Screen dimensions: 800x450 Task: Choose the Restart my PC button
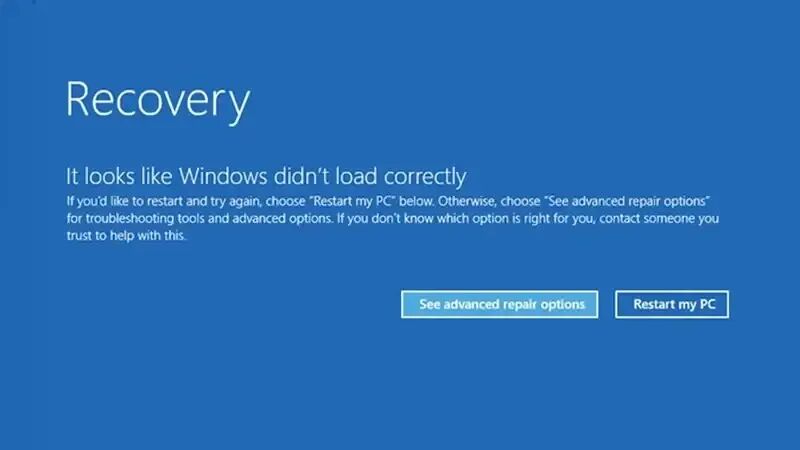click(x=672, y=305)
